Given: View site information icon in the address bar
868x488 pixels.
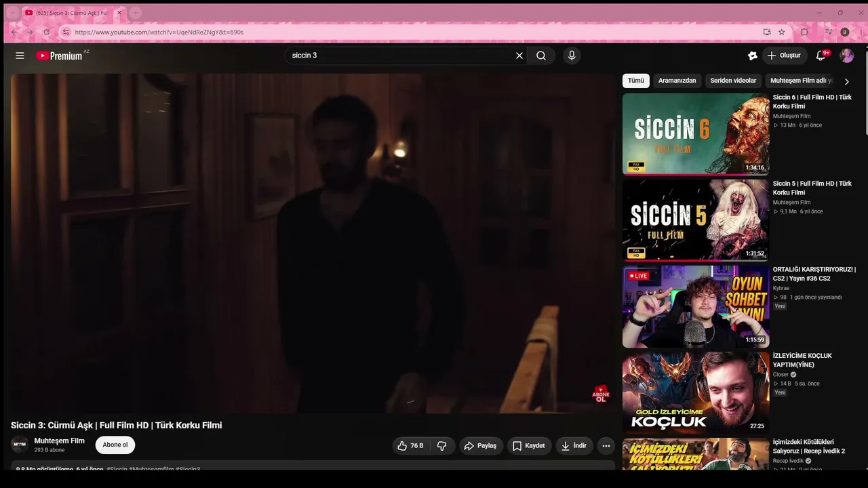Looking at the screenshot, I should pos(66,32).
